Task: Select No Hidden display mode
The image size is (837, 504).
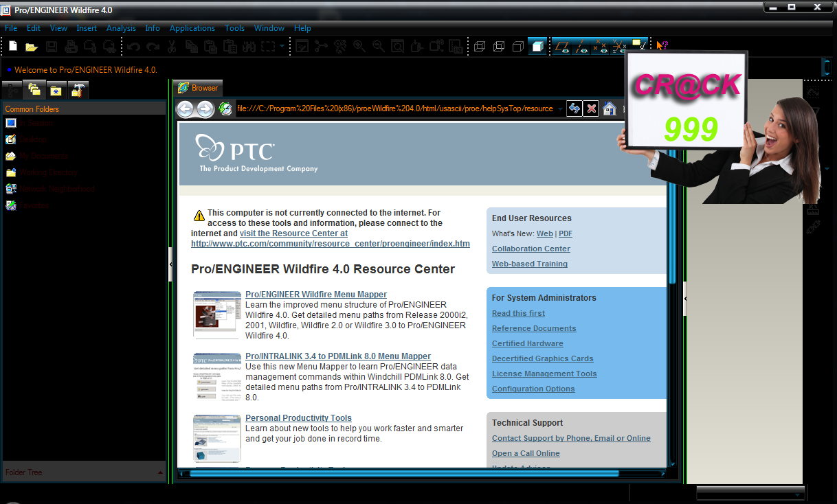Action: click(x=518, y=47)
